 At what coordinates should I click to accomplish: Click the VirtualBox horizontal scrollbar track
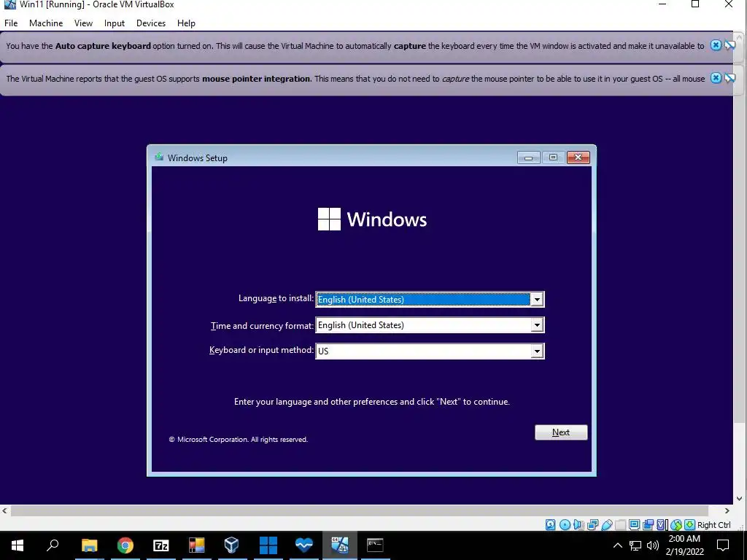click(x=360, y=511)
